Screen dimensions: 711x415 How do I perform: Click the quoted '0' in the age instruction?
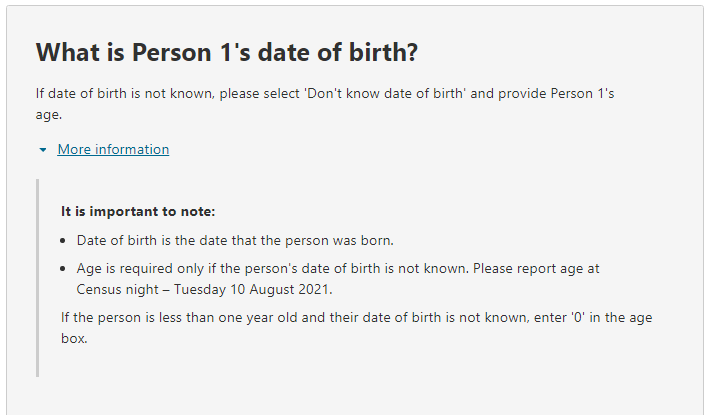(x=578, y=317)
